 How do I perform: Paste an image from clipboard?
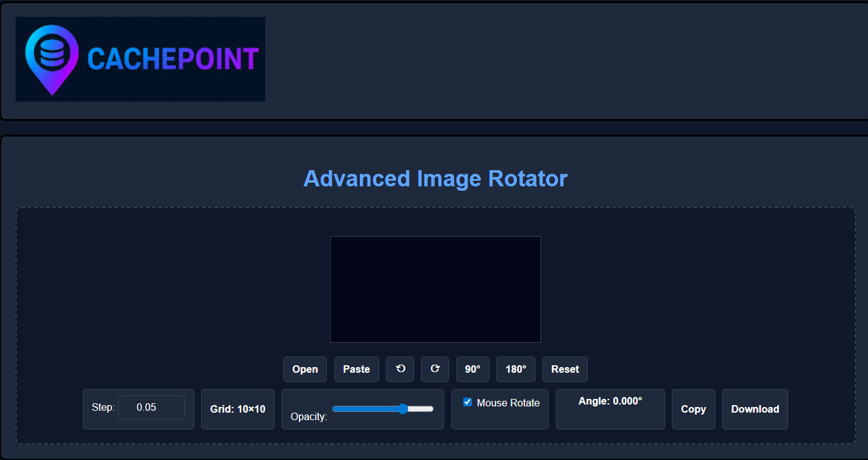tap(356, 369)
